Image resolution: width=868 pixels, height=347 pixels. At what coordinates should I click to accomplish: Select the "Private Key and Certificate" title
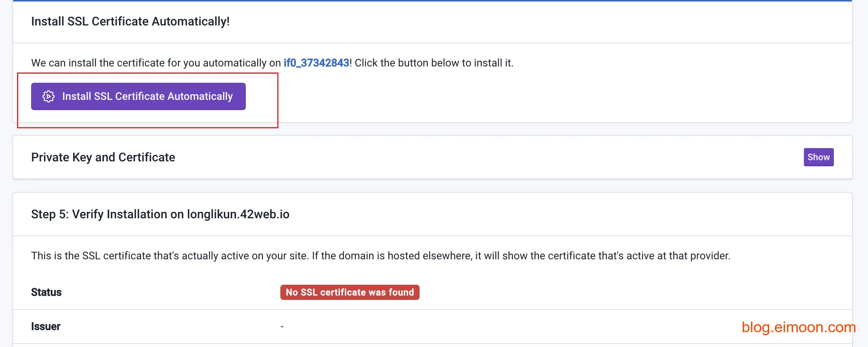(x=103, y=157)
